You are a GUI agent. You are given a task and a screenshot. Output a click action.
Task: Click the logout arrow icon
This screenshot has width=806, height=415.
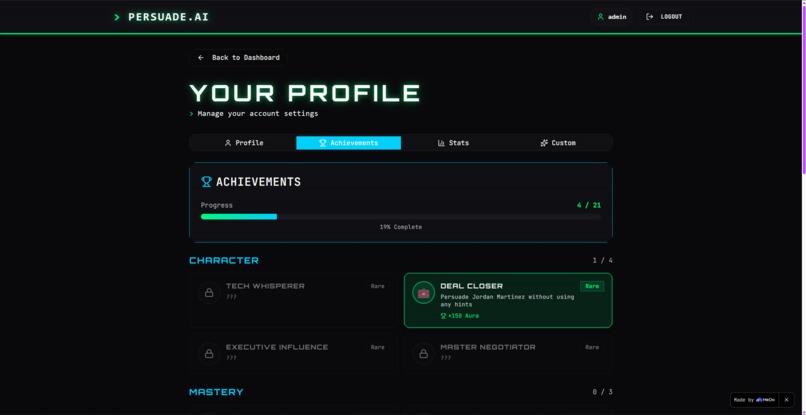coord(650,17)
